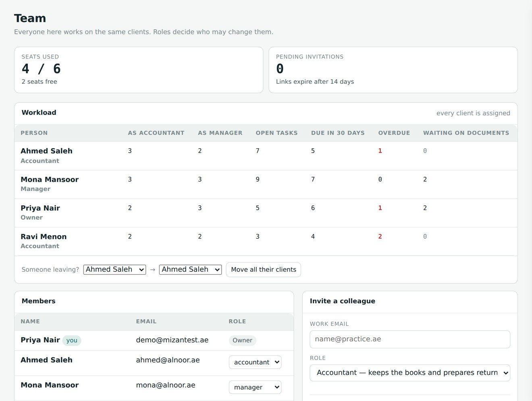Click the Owner role badge for Priya Nair

(242, 340)
